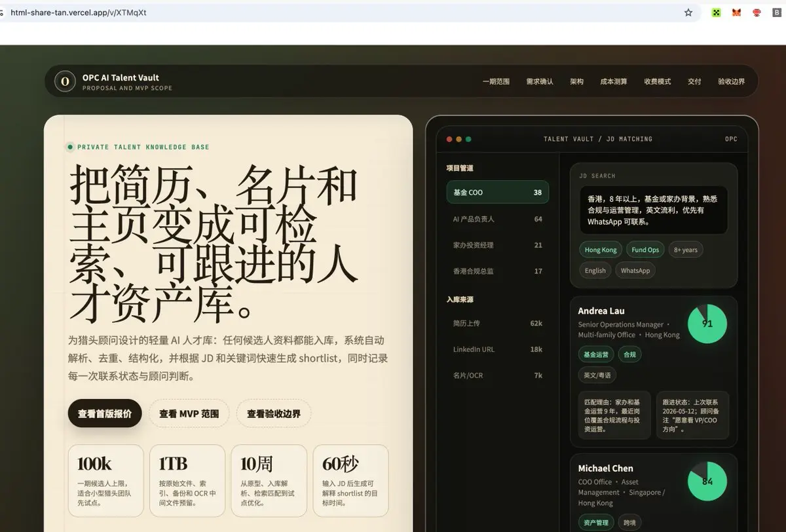This screenshot has width=786, height=532.
Task: Toggle the WhatsApp filter tag
Action: (635, 271)
